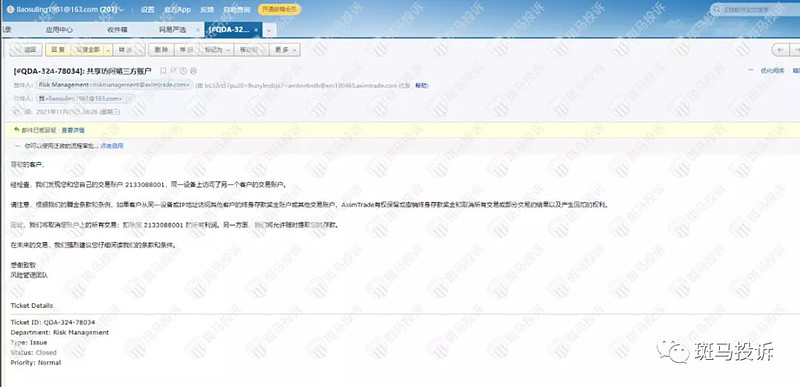Collapse header with the minus icon

[750, 70]
